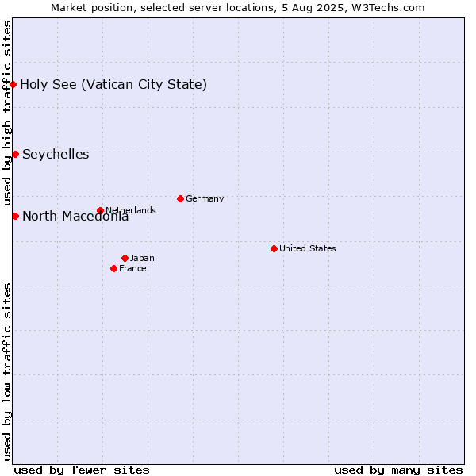
Task: Click the Japan red marker
Action: click(x=125, y=259)
